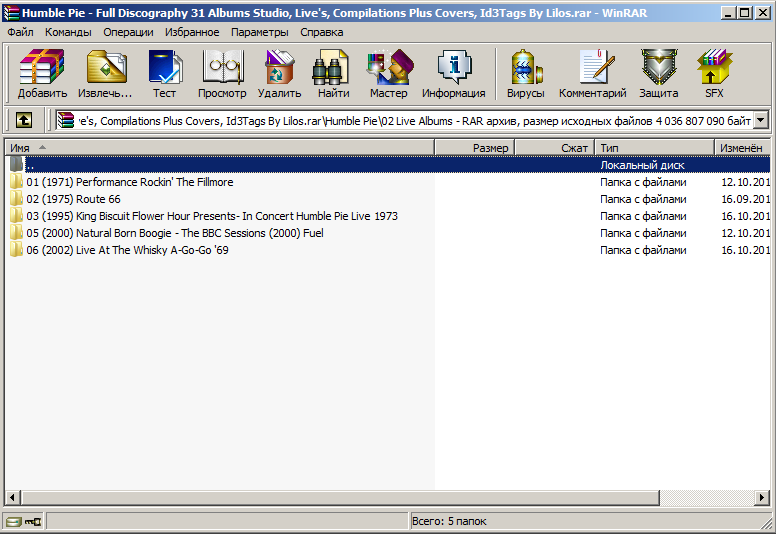Click the WinRAR title bar app icon
The width and height of the screenshot is (776, 534).
(11, 13)
